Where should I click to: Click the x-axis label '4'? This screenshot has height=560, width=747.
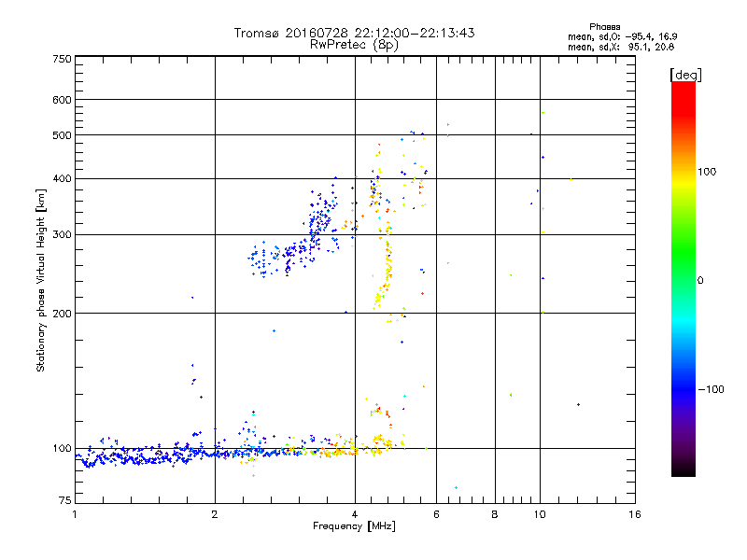tap(355, 514)
